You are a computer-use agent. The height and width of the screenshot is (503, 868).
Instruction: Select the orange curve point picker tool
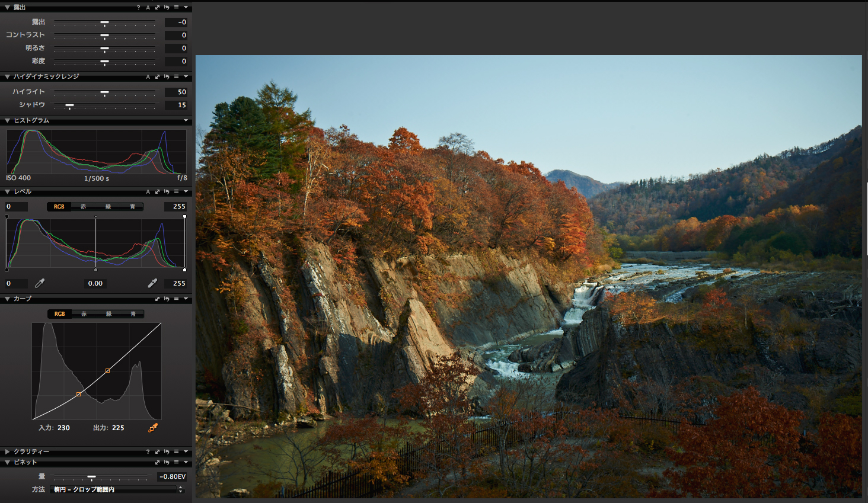point(153,428)
